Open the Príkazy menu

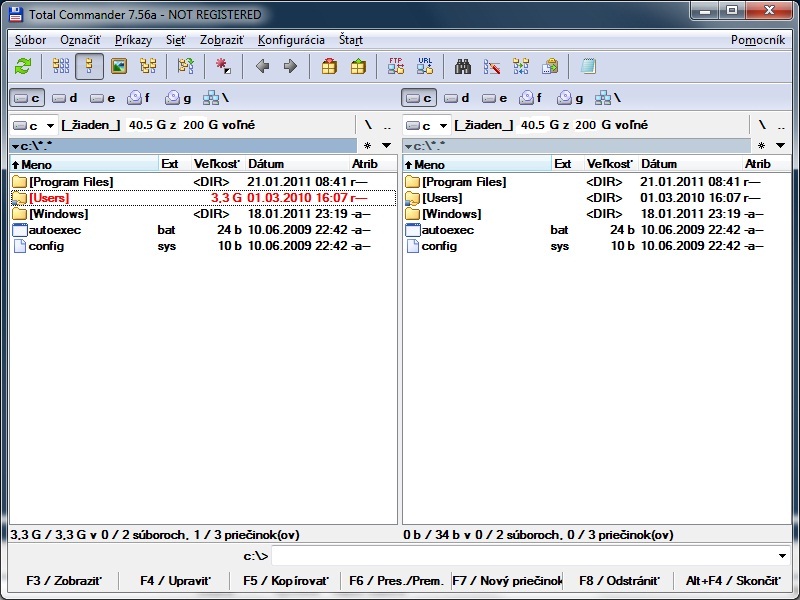point(133,40)
